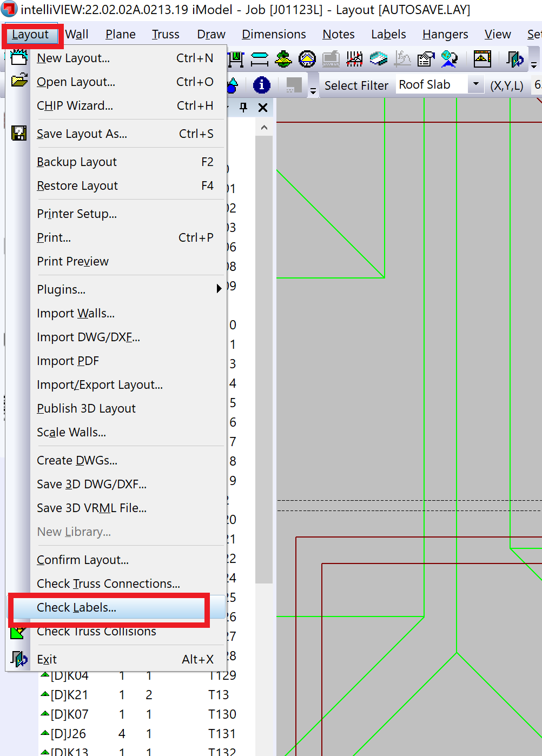Select the [D]K21 truss row in list

(x=69, y=695)
